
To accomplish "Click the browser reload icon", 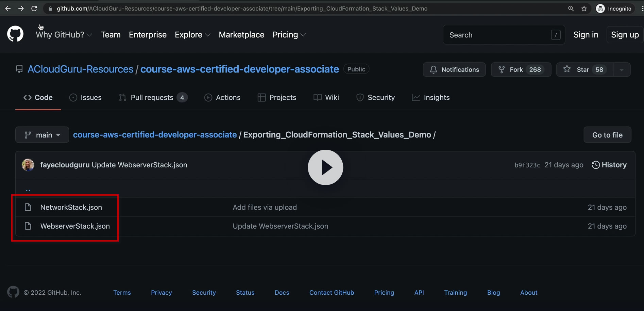I will pos(34,9).
